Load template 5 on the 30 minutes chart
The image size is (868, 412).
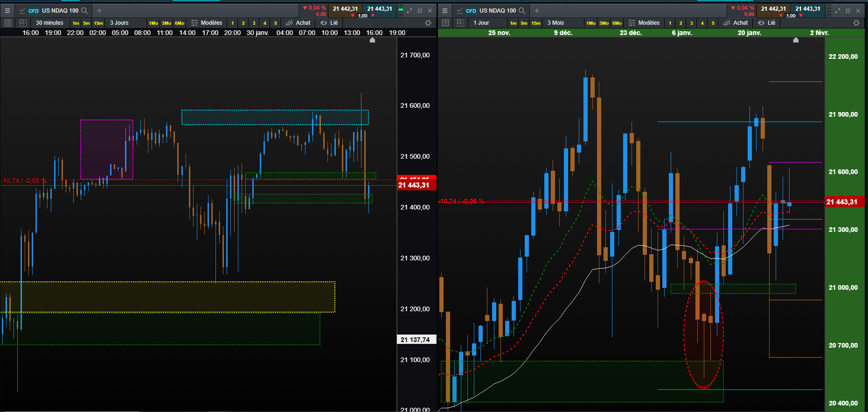tap(276, 23)
